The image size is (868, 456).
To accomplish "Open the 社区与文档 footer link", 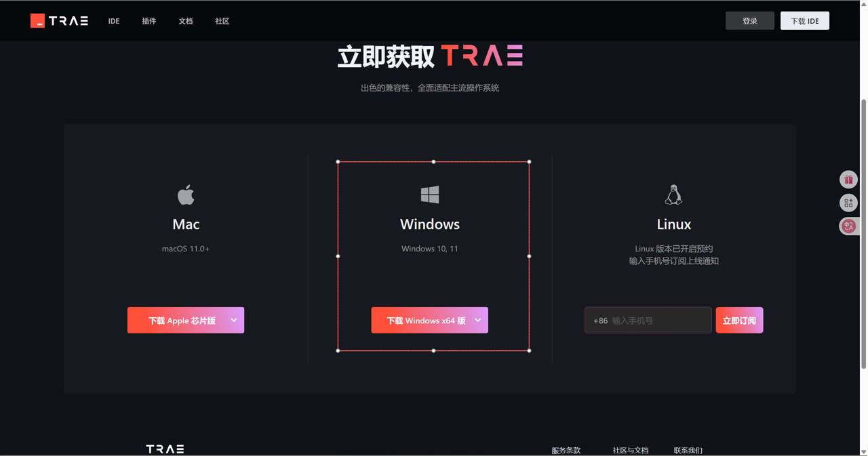I will pos(631,450).
